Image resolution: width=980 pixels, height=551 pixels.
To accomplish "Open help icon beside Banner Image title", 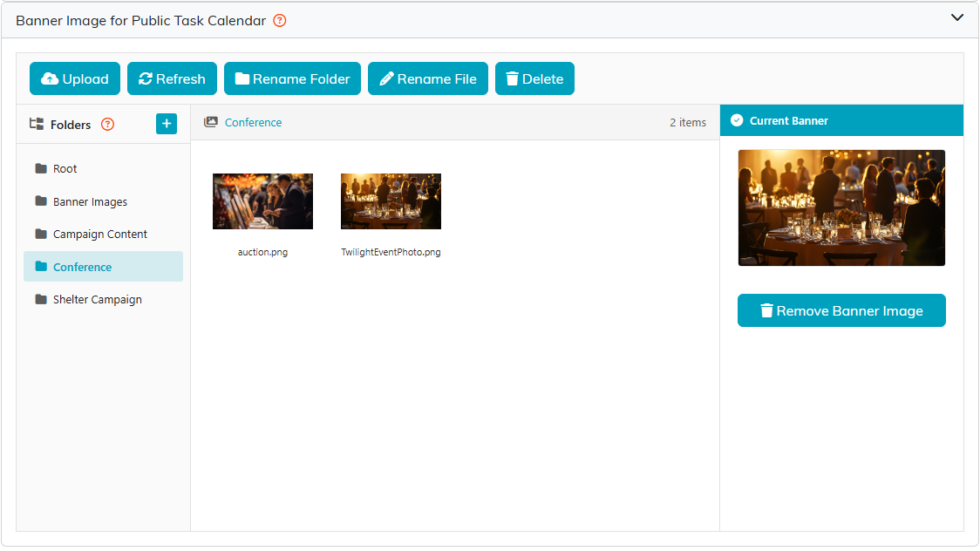I will (280, 21).
